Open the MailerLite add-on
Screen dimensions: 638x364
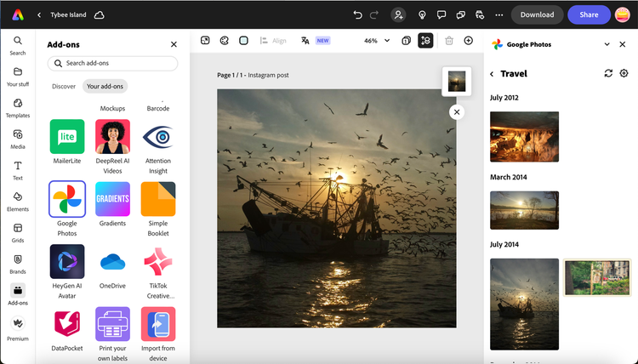pos(67,137)
